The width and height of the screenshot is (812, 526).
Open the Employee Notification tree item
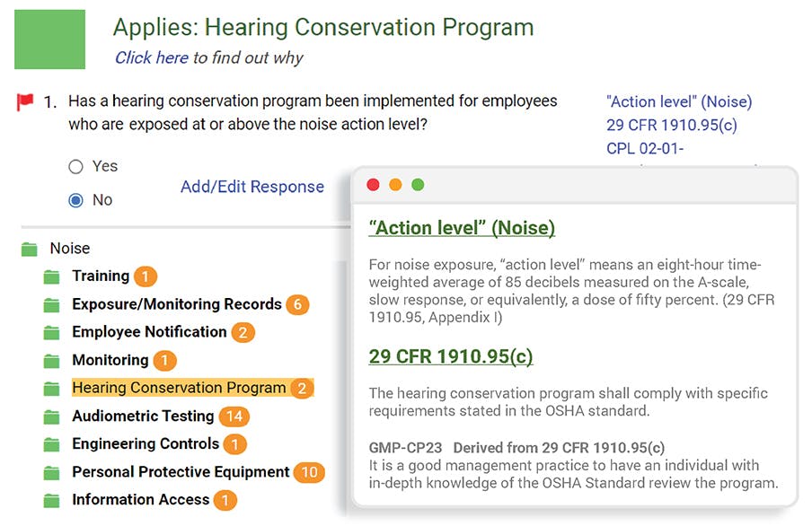point(149,332)
